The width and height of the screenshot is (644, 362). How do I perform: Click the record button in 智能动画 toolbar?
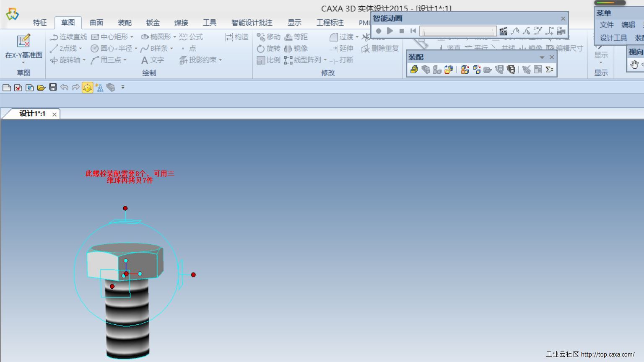click(379, 31)
